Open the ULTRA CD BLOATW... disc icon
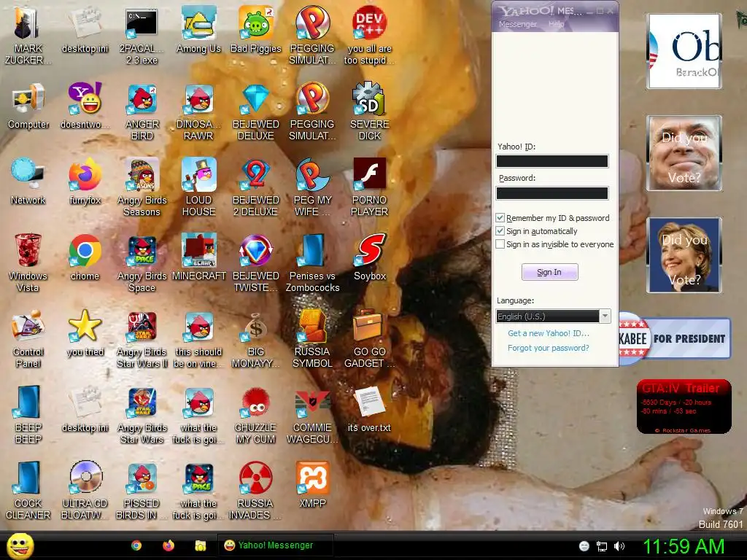Screen dimensions: 747x560 [x=85, y=490]
